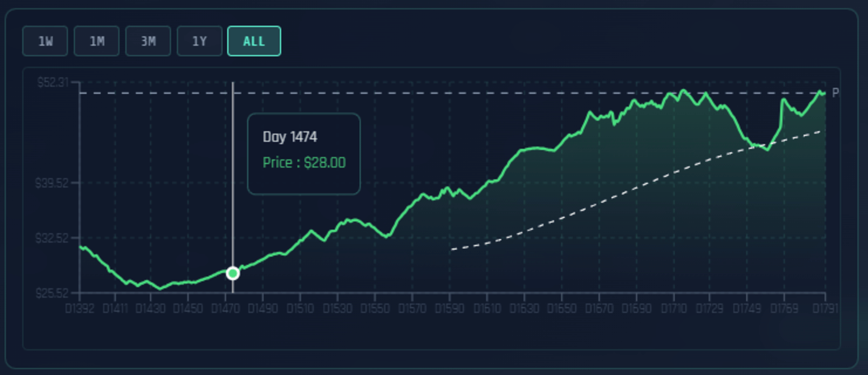The width and height of the screenshot is (868, 375).
Task: Switch chart to 1M range
Action: (97, 41)
